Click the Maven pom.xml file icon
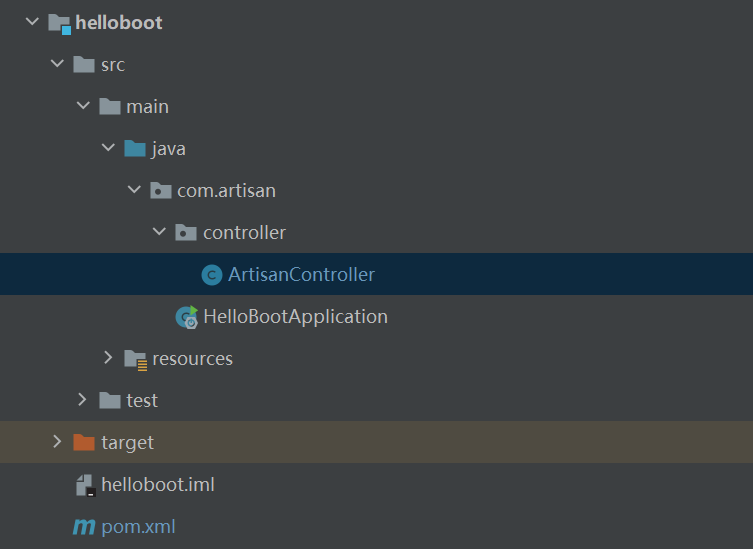 coord(84,526)
